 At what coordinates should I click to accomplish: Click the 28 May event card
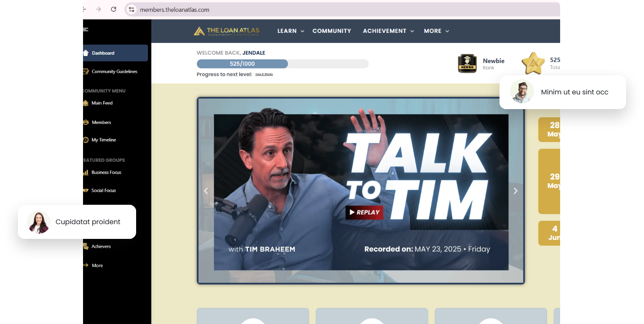[549, 129]
